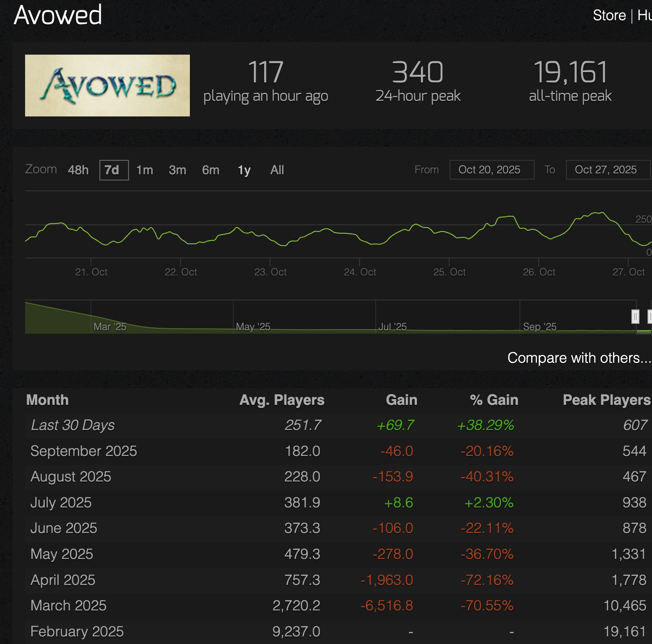This screenshot has width=652, height=644.
Task: Click the 479.3 average players value
Action: (x=302, y=554)
